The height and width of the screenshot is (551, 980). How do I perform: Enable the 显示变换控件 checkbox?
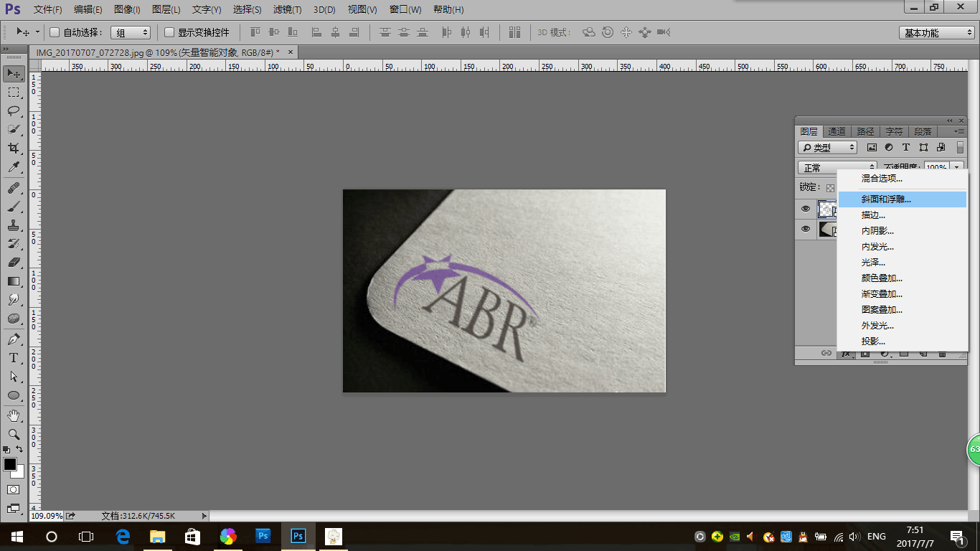tap(169, 32)
